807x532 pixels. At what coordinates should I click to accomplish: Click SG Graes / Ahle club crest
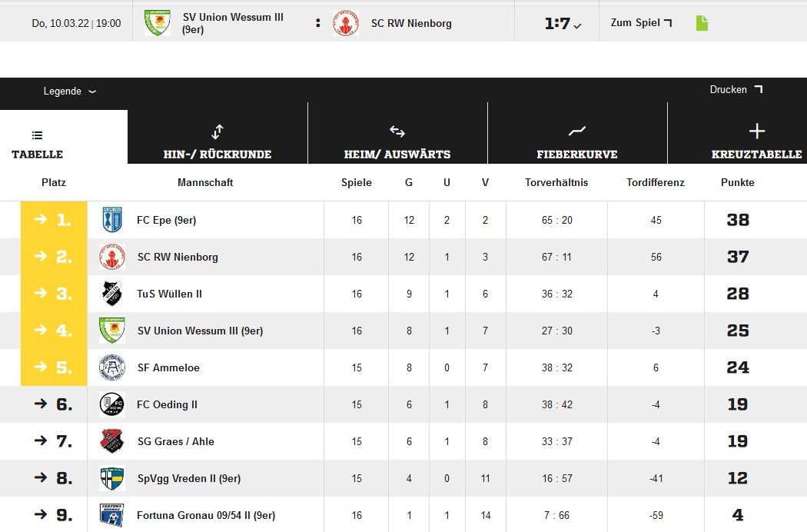(112, 441)
